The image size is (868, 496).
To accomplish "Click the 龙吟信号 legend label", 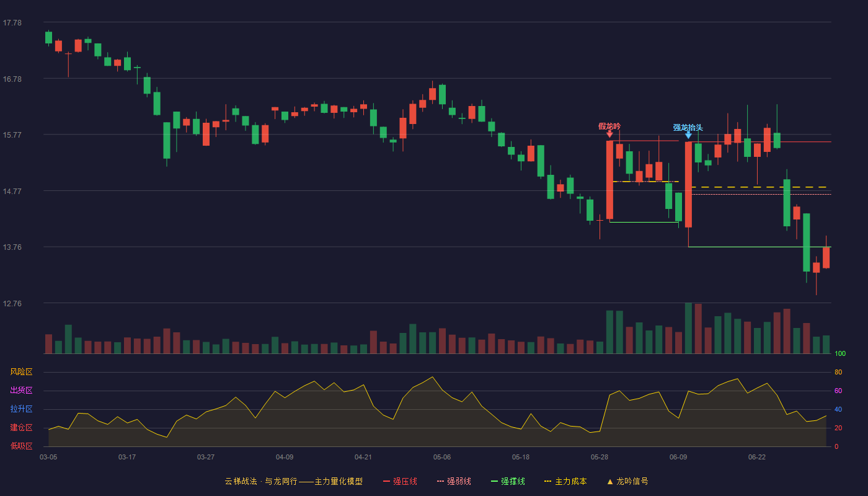I will pos(632,481).
